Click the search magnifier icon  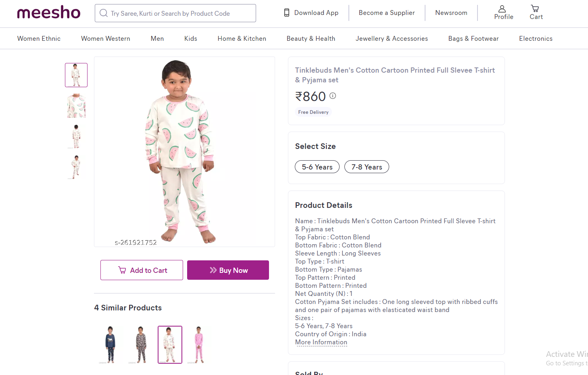(x=104, y=13)
